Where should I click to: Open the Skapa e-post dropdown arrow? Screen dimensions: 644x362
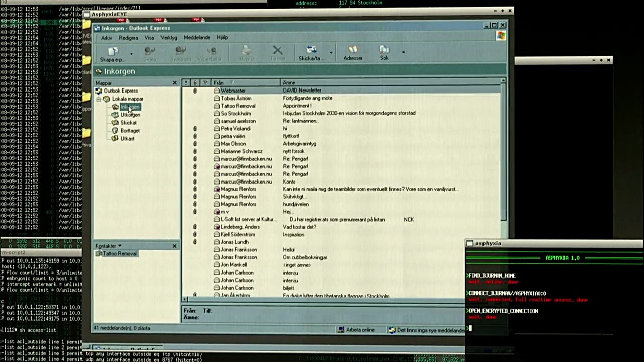coord(131,53)
